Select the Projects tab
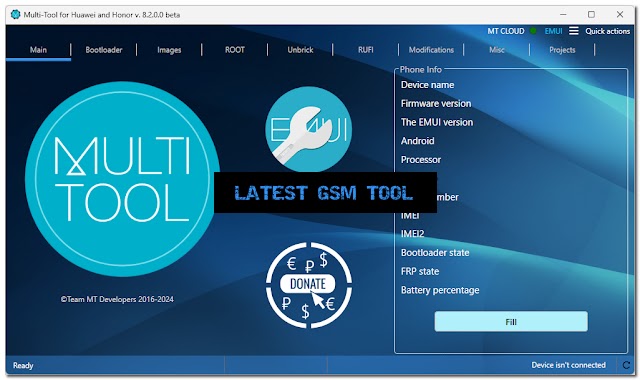This screenshot has height=380, width=640. coord(562,50)
